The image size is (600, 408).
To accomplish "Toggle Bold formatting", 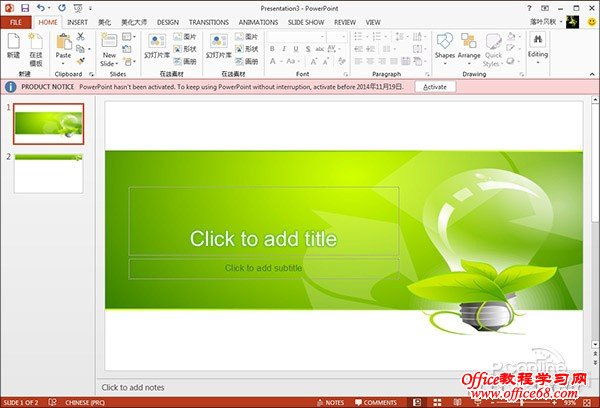I will (x=272, y=49).
